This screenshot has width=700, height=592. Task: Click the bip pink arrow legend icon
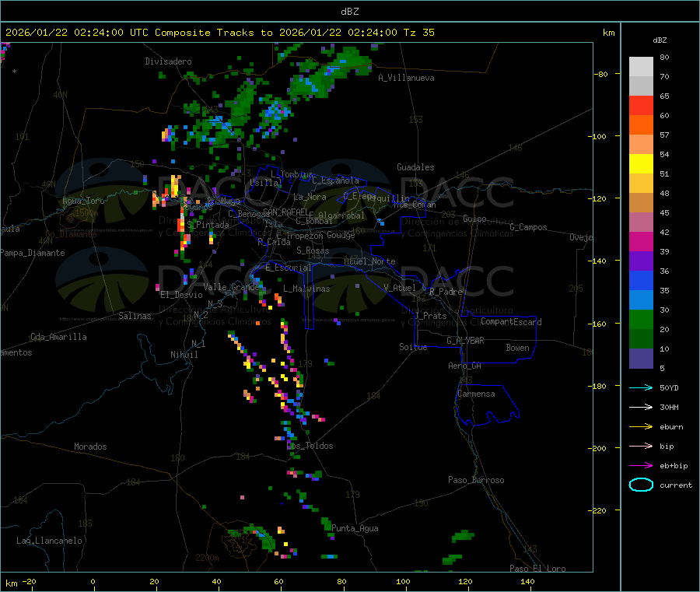641,446
